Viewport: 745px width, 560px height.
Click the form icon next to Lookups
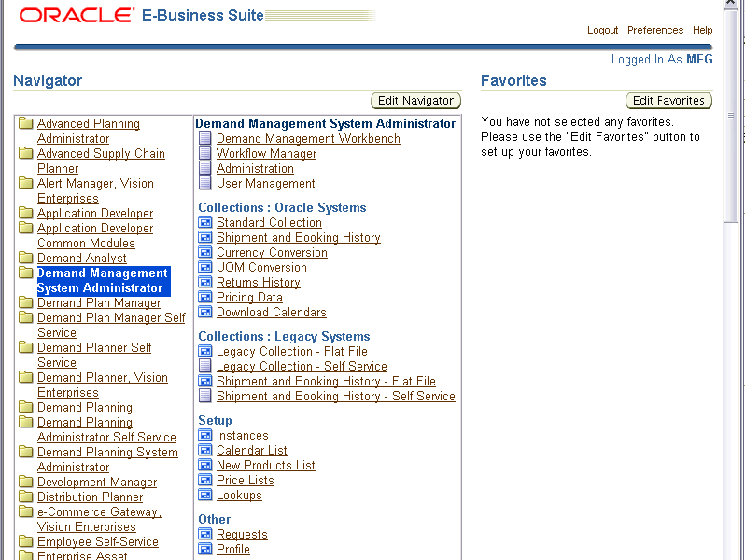204,495
